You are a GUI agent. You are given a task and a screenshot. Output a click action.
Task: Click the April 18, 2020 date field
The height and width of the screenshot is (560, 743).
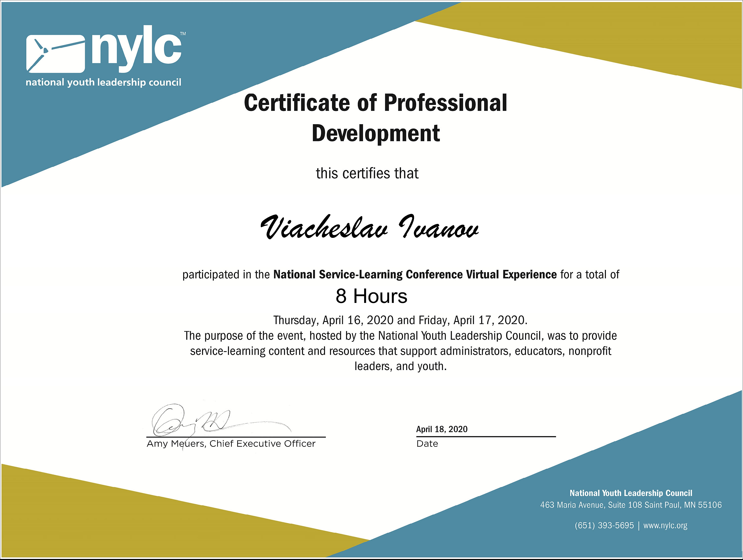(x=442, y=429)
